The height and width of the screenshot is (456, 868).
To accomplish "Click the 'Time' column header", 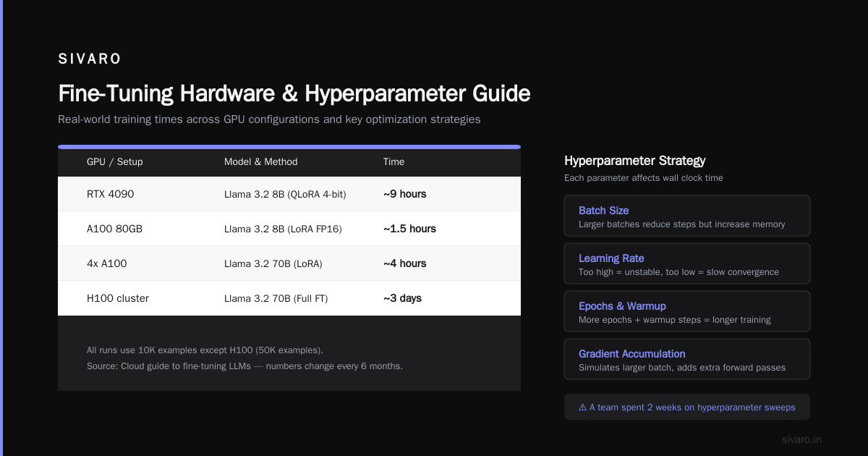I will 394,161.
